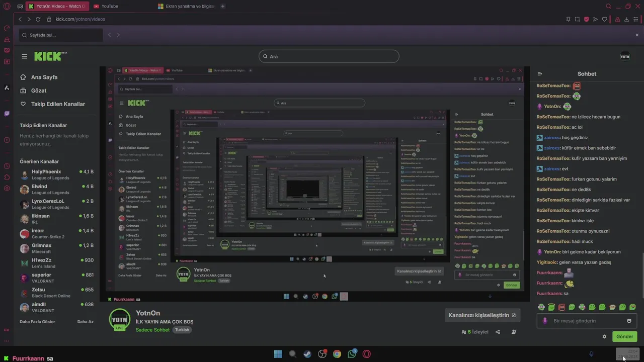Open the Opera main menu logo
Viewport: 644px width, 362px height.
7,6
